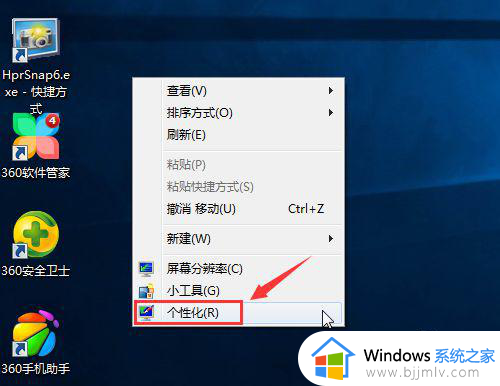Screen dimensions: 500x386
Task: Choose 小工具(G) in the context menu
Action: click(x=238, y=291)
